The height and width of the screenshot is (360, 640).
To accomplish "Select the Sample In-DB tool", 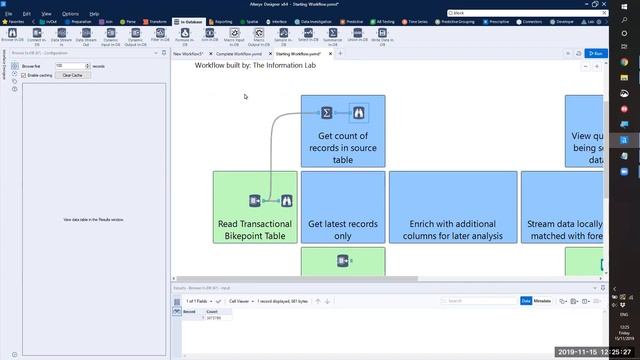I will (x=284, y=36).
